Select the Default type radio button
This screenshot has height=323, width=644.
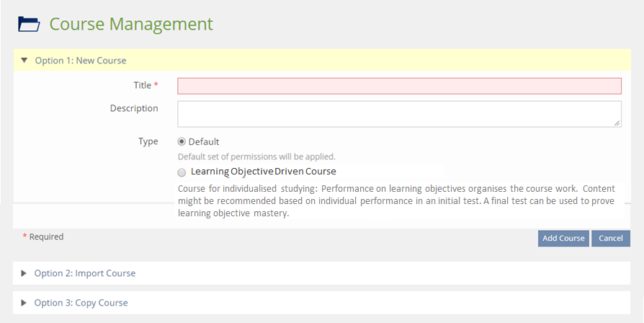point(182,142)
